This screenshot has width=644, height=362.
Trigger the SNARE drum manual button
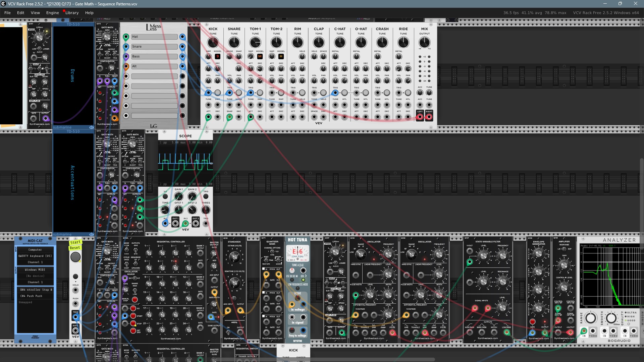point(238,93)
